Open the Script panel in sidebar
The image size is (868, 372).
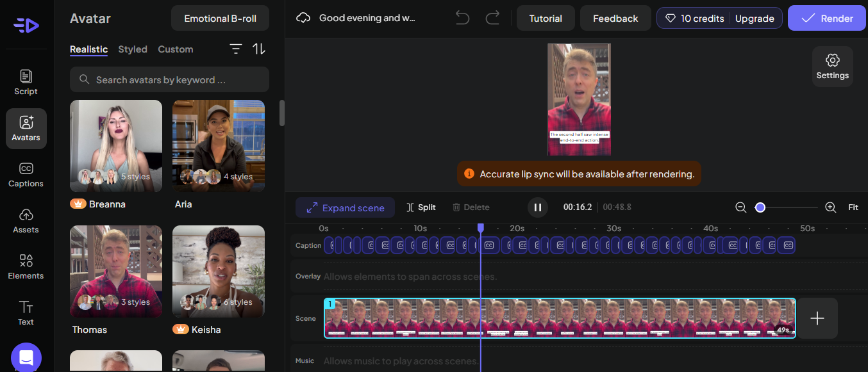coord(26,83)
